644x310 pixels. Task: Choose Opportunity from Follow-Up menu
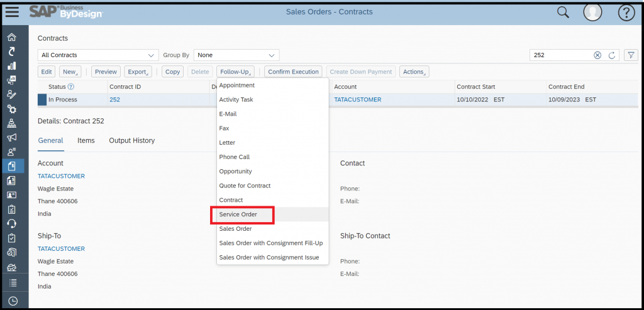pyautogui.click(x=236, y=171)
